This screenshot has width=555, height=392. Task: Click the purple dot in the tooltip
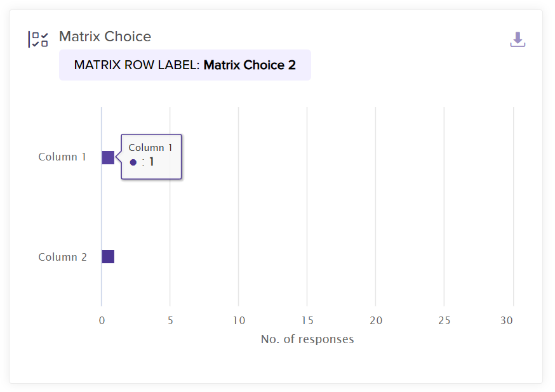tap(133, 162)
